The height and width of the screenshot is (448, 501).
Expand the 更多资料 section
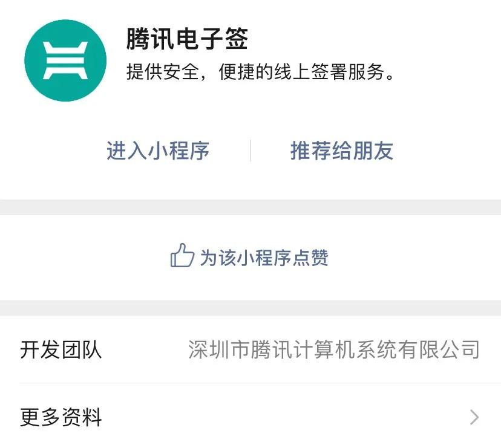point(250,417)
